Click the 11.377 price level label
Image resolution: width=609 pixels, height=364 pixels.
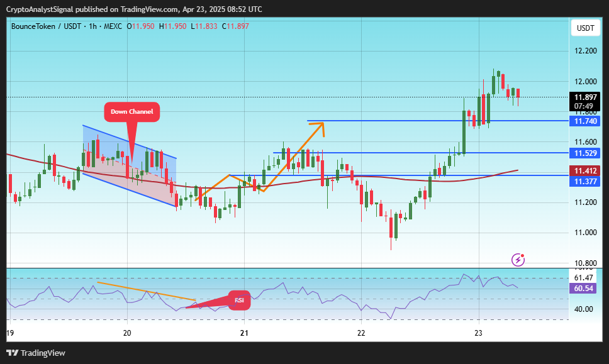585,181
